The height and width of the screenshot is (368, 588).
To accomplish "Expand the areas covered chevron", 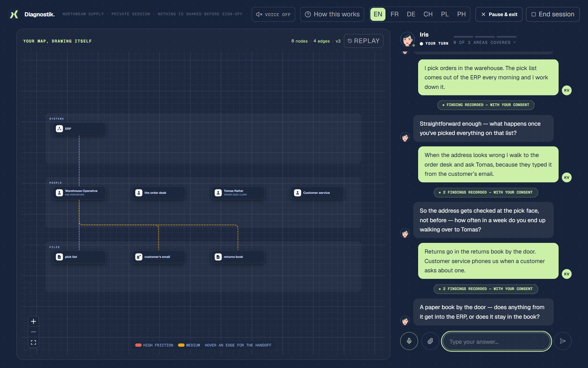I will 514,42.
